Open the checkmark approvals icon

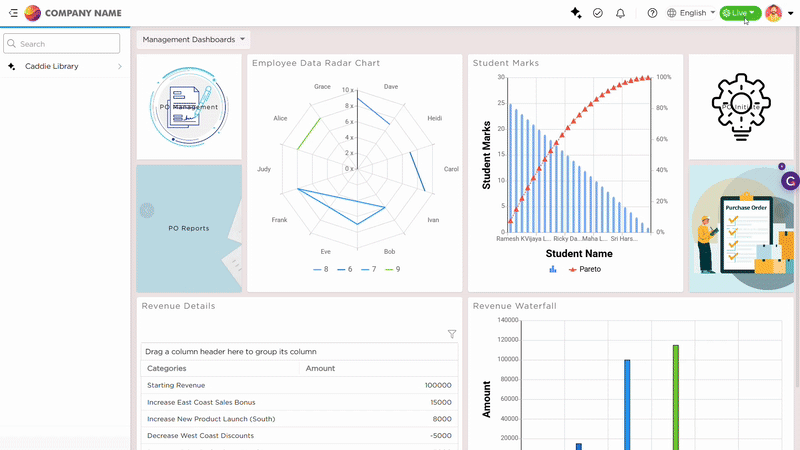598,13
